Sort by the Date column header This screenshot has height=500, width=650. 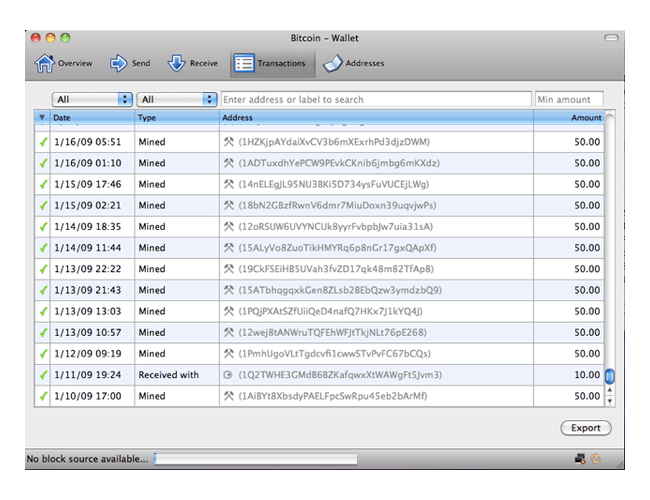click(x=92, y=118)
